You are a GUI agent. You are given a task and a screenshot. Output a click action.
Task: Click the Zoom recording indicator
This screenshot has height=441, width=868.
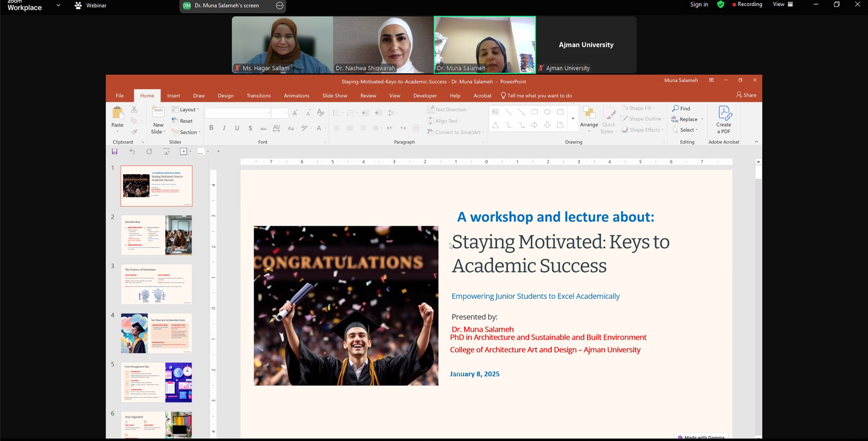[x=747, y=4]
